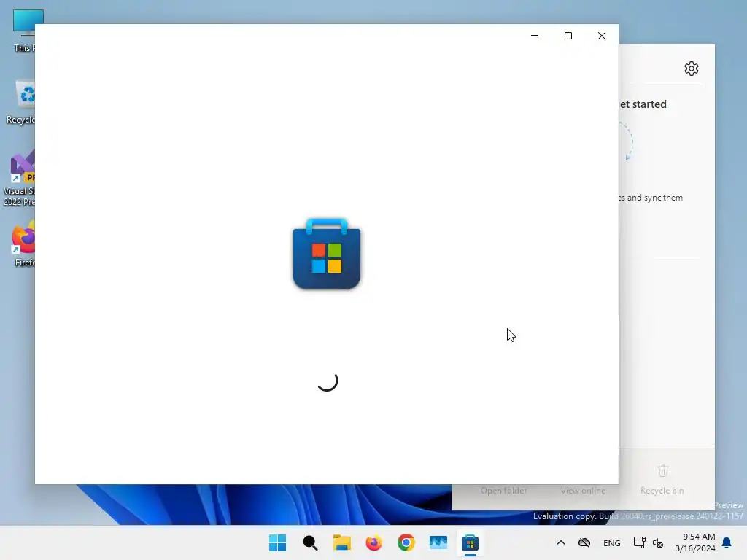Select the Visual Studio 2022 Preview shortcut
This screenshot has height=560, width=747.
click(19, 179)
